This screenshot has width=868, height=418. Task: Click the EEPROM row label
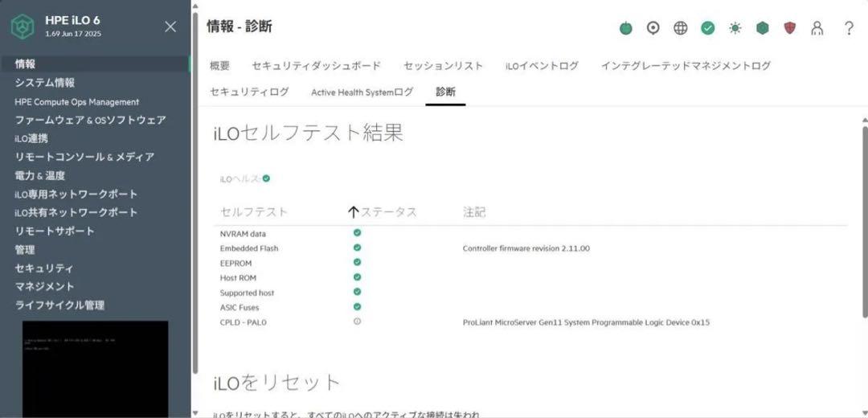point(235,263)
